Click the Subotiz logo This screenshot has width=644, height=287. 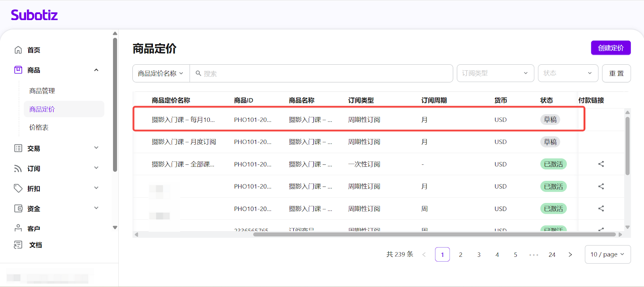tap(34, 15)
